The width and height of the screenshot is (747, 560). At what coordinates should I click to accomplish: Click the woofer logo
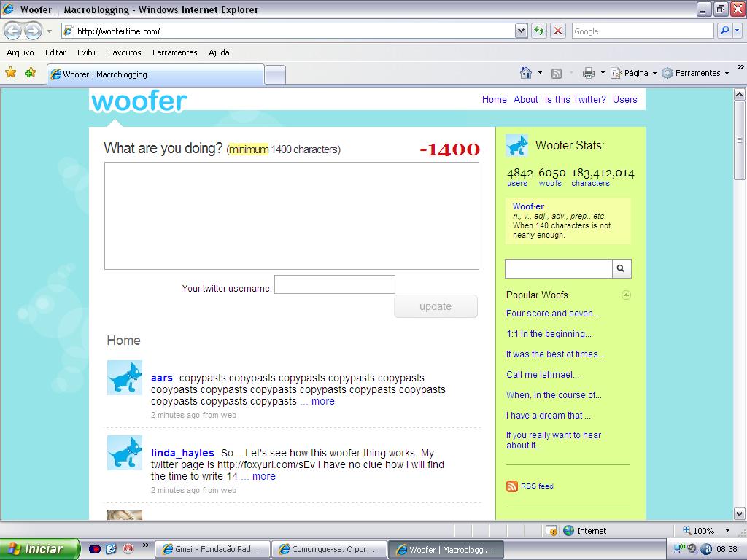pyautogui.click(x=139, y=101)
